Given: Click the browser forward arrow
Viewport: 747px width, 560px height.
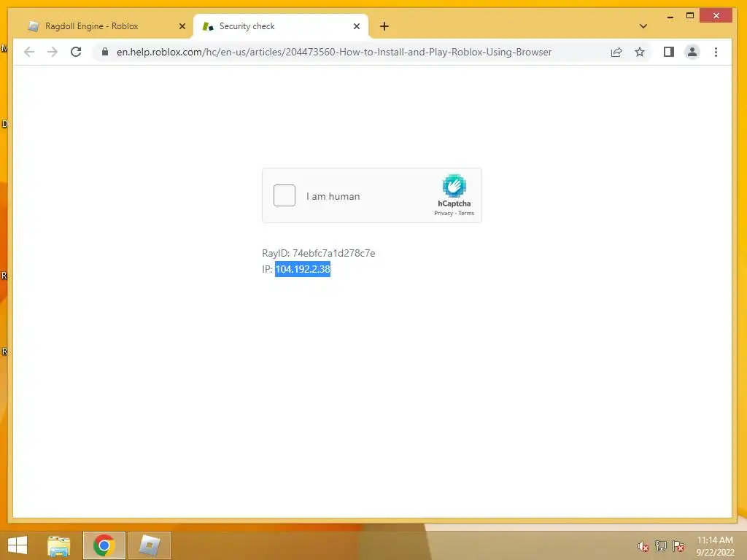Looking at the screenshot, I should pos(53,52).
